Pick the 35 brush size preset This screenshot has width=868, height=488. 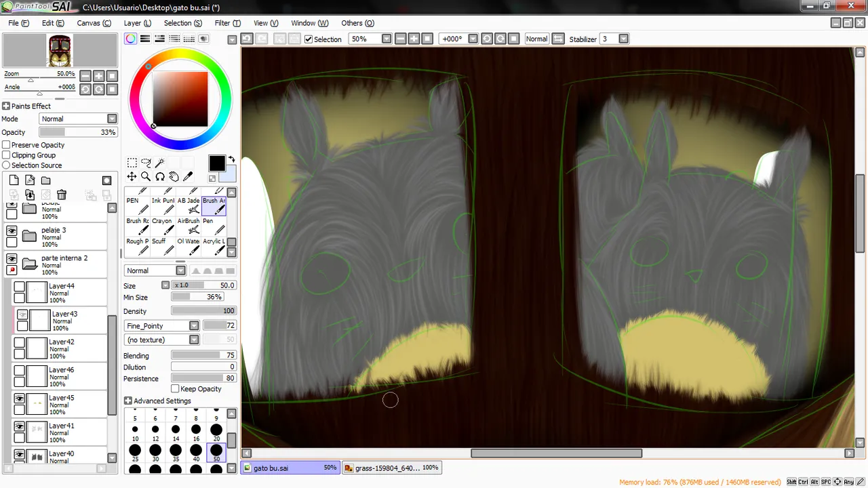176,452
